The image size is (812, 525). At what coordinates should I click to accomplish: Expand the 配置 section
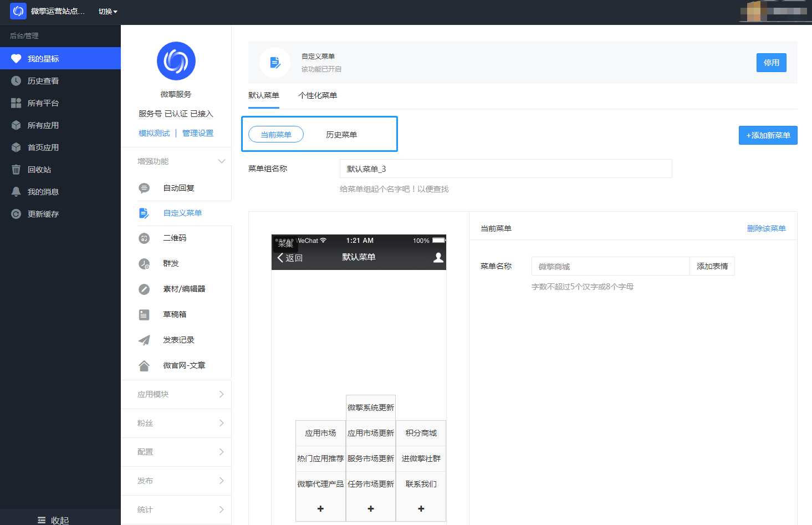(176, 452)
